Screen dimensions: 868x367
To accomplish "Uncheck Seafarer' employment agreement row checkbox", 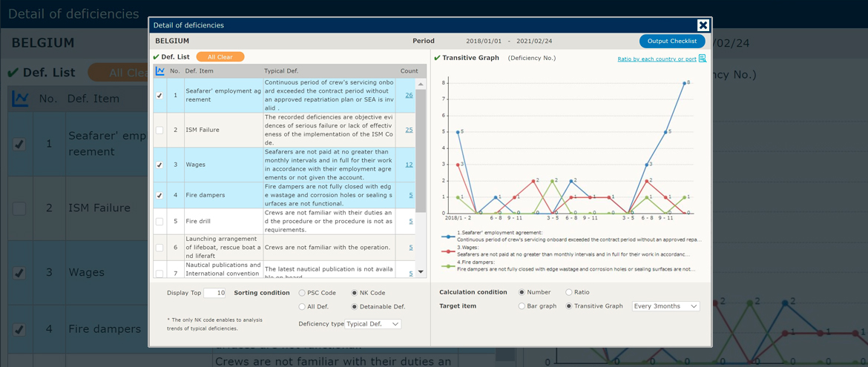I will click(x=160, y=95).
